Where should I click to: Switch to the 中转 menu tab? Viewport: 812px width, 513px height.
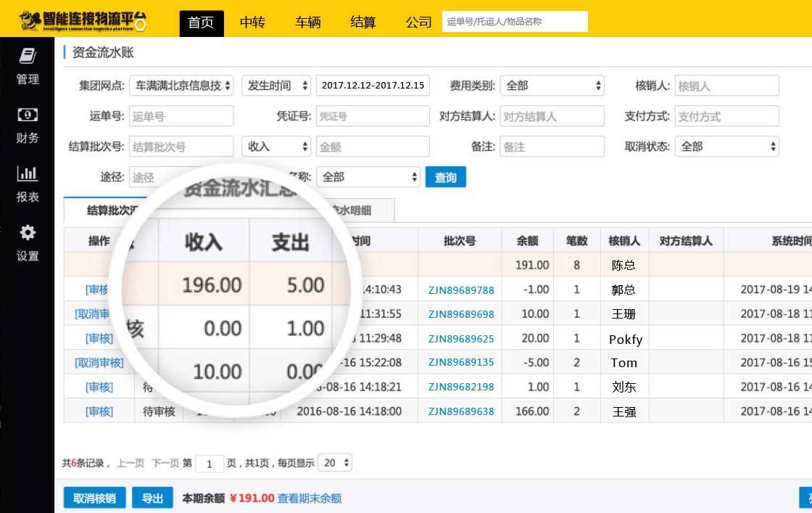click(252, 22)
